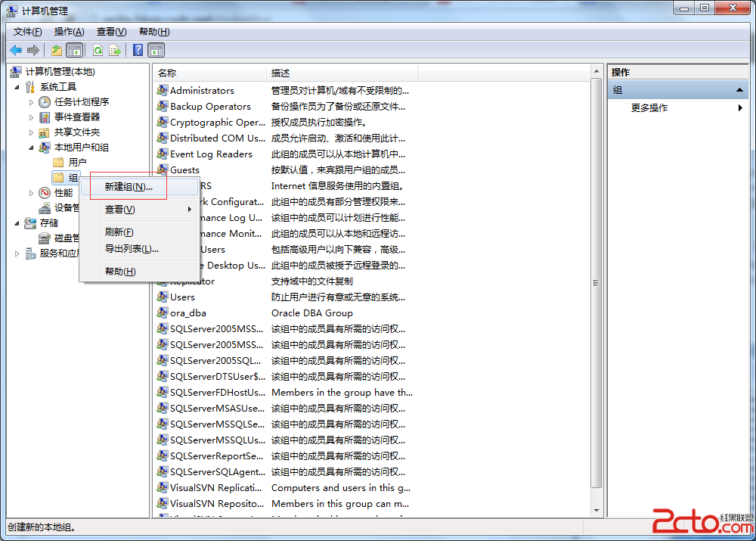Click the Export List toolbar icon
Image resolution: width=756 pixels, height=541 pixels.
[x=115, y=50]
